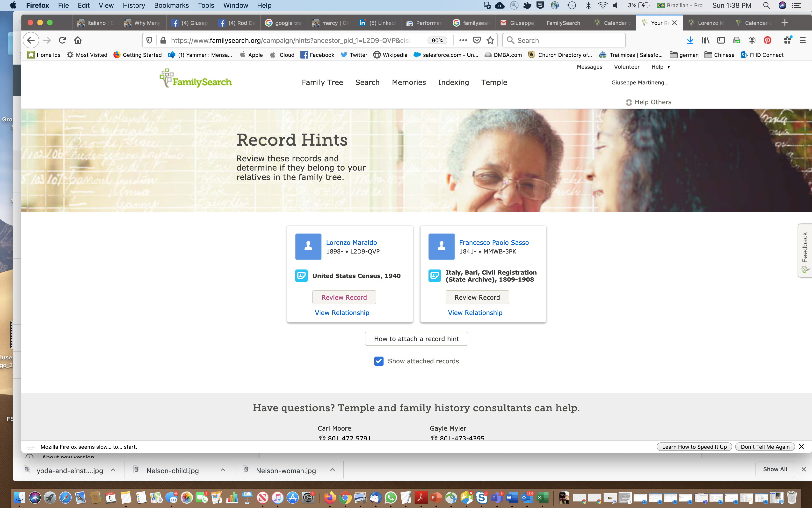812x508 pixels.
Task: Click Don't Tell Me Again button
Action: pyautogui.click(x=765, y=447)
